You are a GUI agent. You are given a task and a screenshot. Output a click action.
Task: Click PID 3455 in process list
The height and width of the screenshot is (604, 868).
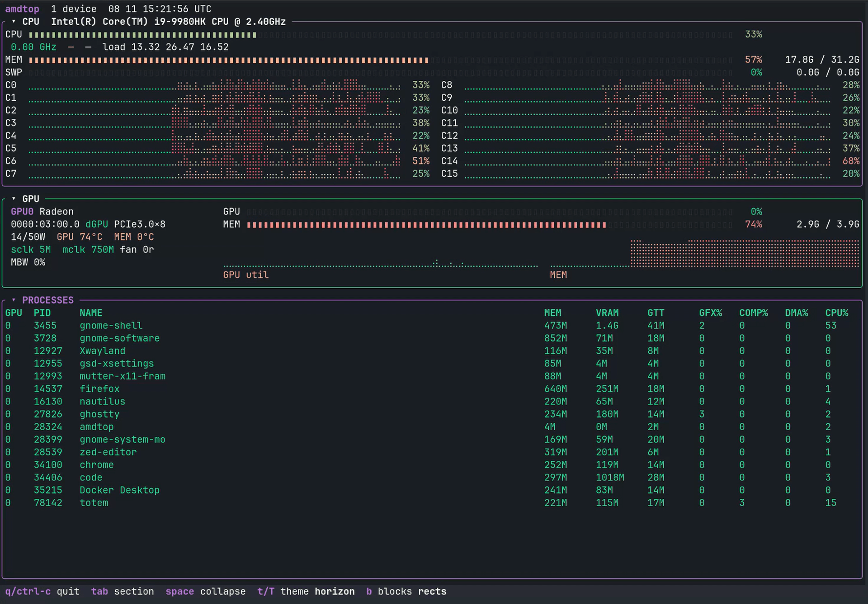pos(45,326)
